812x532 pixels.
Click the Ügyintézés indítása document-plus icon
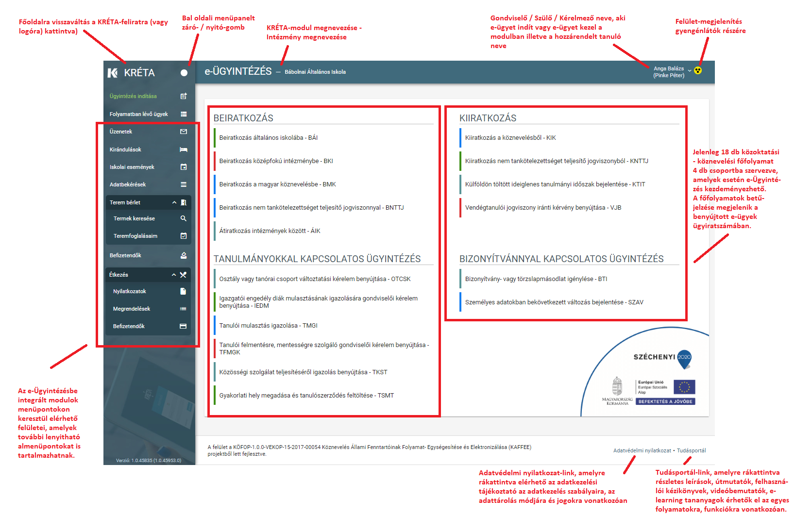click(184, 96)
